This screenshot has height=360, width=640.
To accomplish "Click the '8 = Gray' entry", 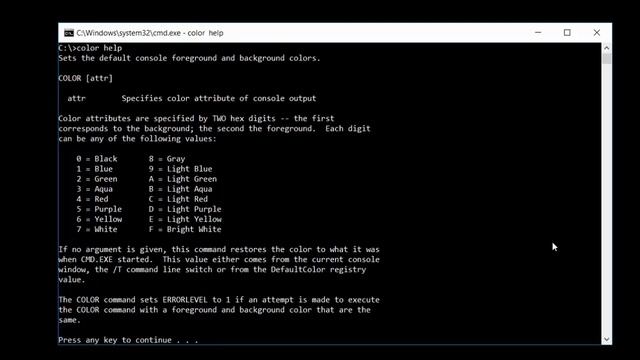I will coord(167,159).
